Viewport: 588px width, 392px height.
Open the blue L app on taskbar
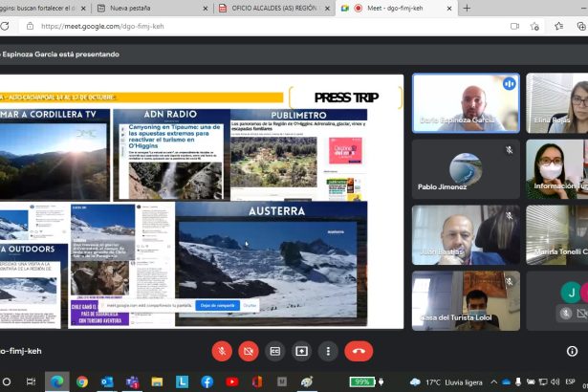pyautogui.click(x=182, y=381)
